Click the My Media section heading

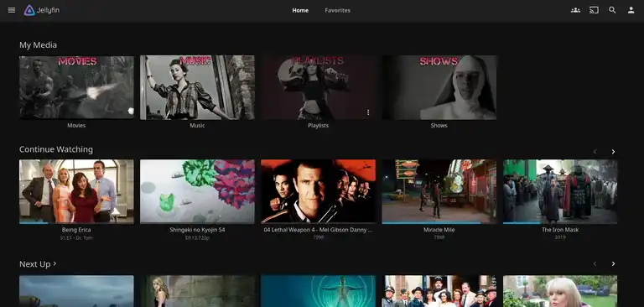[x=39, y=44]
